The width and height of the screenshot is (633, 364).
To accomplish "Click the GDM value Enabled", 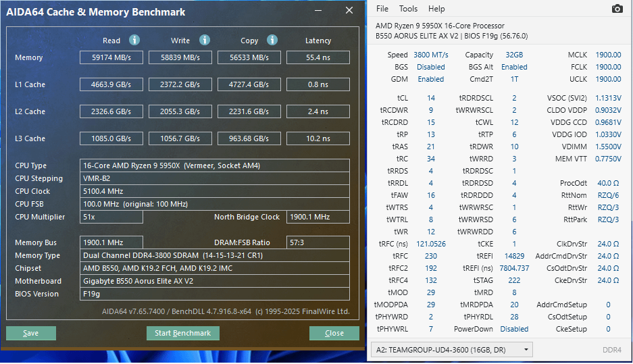I will tap(431, 79).
